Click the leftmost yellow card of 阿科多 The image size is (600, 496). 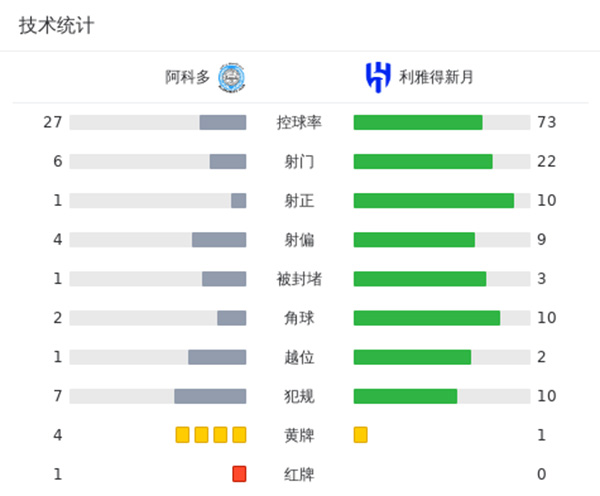[x=182, y=434]
